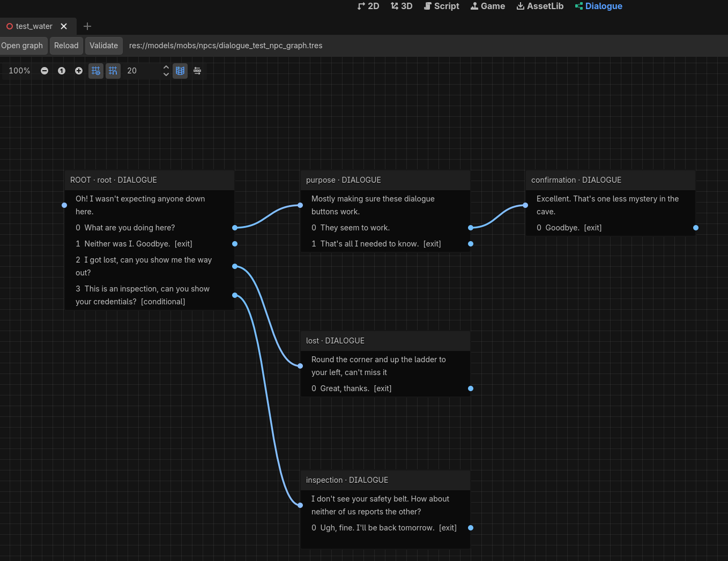The image size is (728, 561).
Task: Zoom out of the dialogue graph
Action: click(x=44, y=71)
